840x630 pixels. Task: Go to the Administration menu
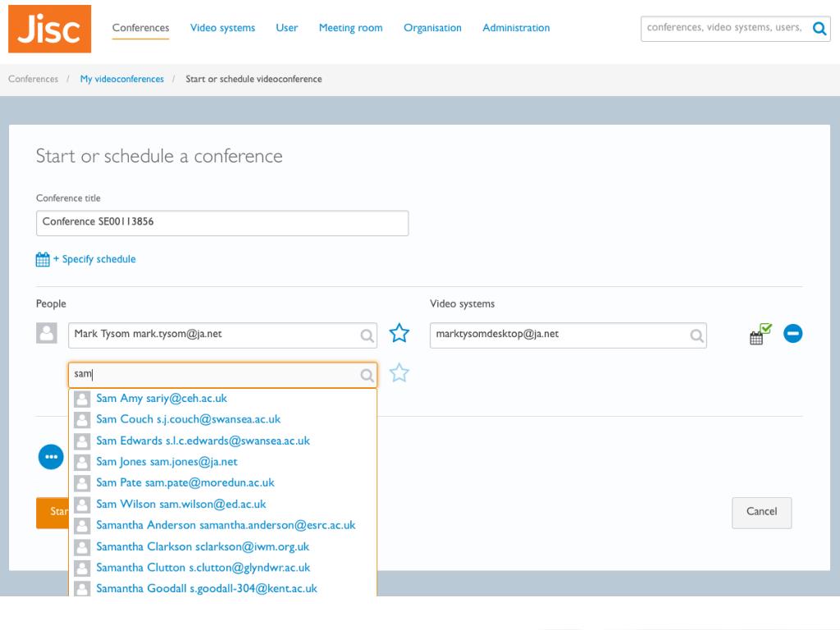(x=516, y=28)
